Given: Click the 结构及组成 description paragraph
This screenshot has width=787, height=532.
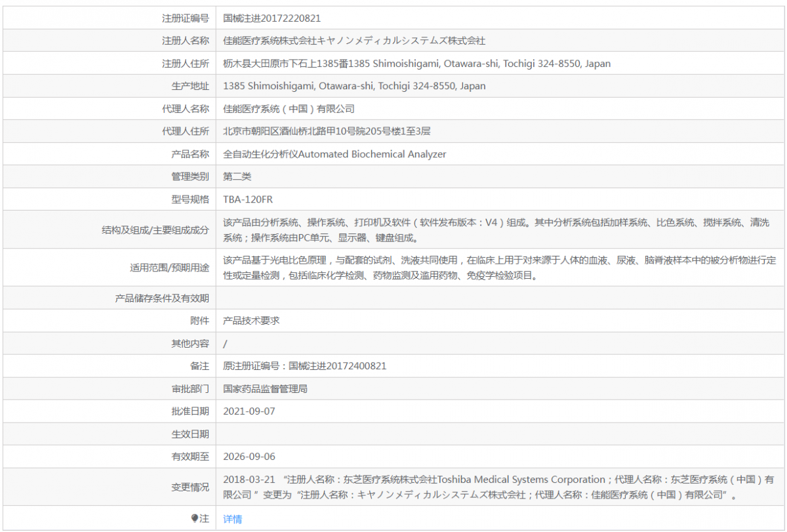Looking at the screenshot, I should (496, 230).
